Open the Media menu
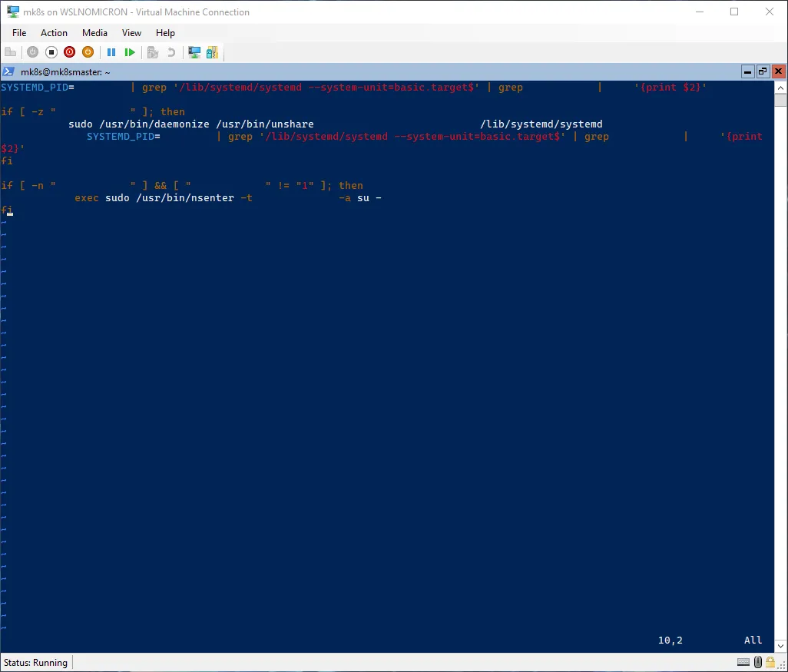The width and height of the screenshot is (788, 672). [95, 33]
